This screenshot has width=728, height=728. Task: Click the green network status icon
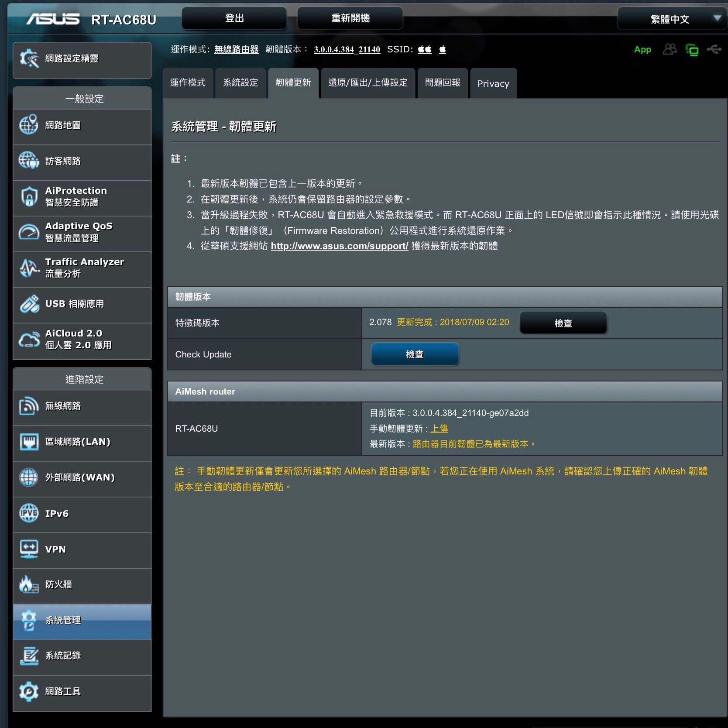click(x=692, y=50)
